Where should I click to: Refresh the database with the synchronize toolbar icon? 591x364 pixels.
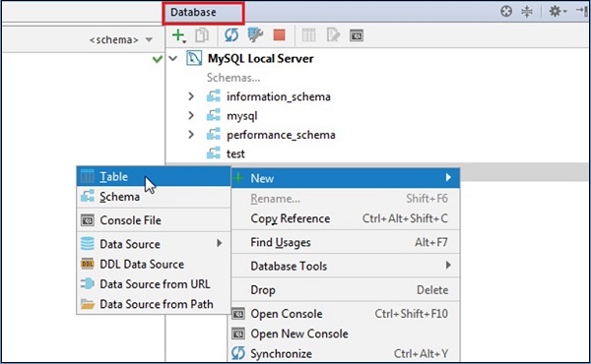[x=231, y=35]
